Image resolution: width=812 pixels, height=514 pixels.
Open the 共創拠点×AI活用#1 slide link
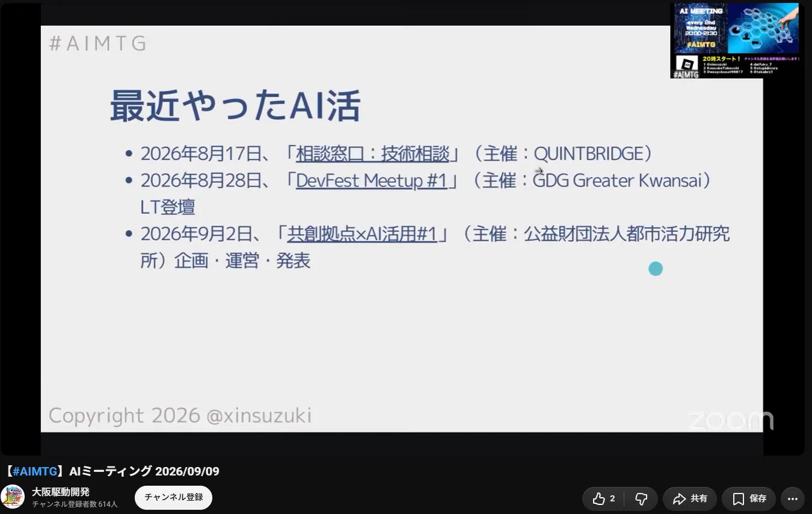pos(361,234)
